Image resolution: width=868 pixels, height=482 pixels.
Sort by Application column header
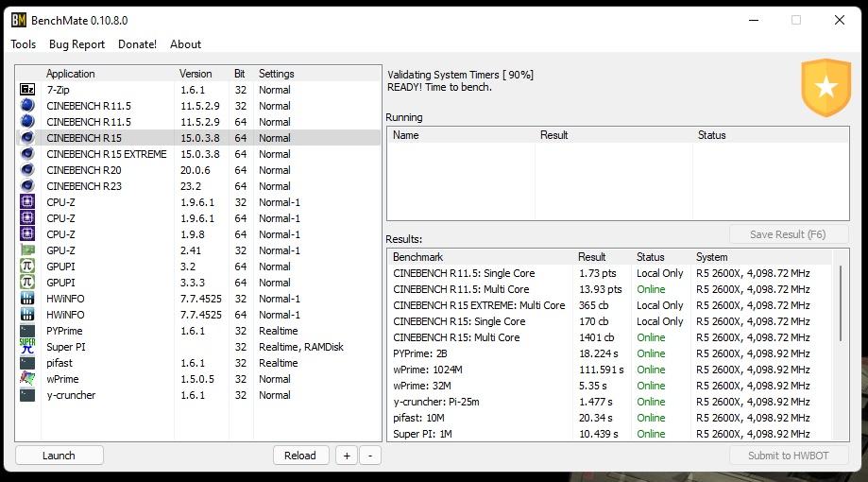[x=108, y=74]
